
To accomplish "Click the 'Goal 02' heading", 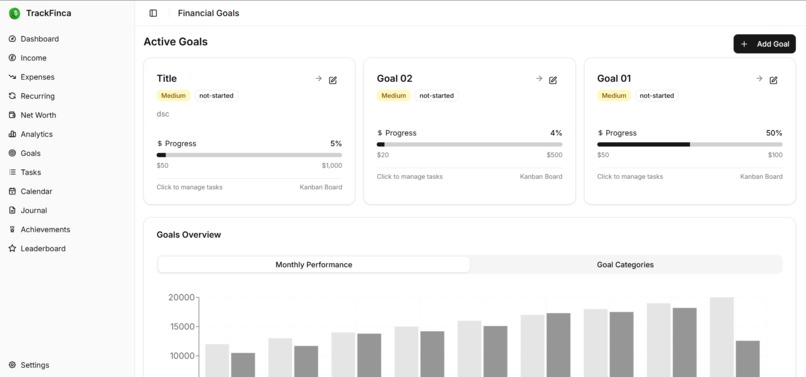I will coord(394,79).
